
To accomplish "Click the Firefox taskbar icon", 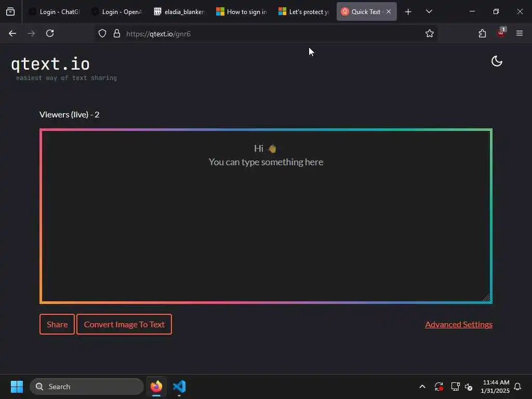I will coord(156,387).
